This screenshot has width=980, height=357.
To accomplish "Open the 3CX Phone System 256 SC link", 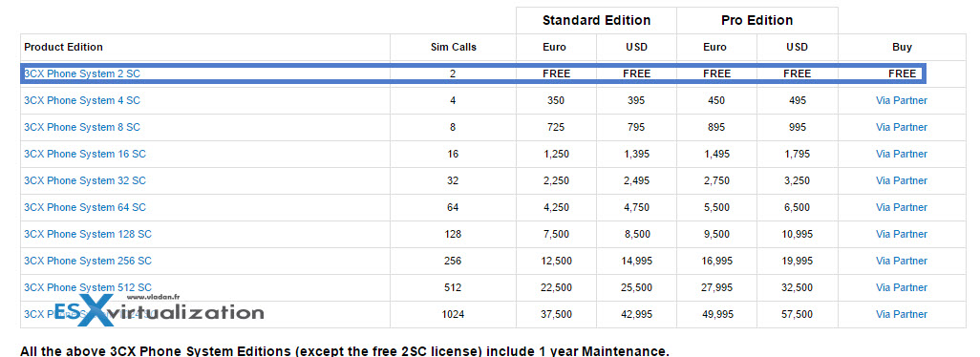I will (88, 261).
